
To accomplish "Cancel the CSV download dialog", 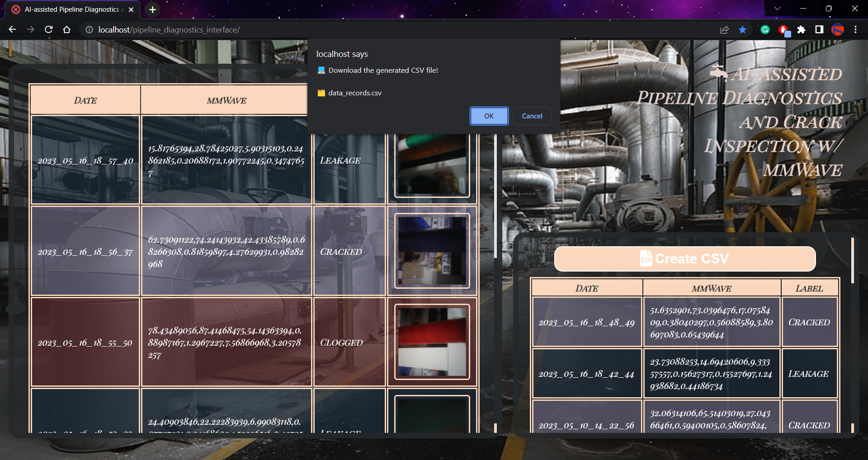I will click(x=532, y=116).
